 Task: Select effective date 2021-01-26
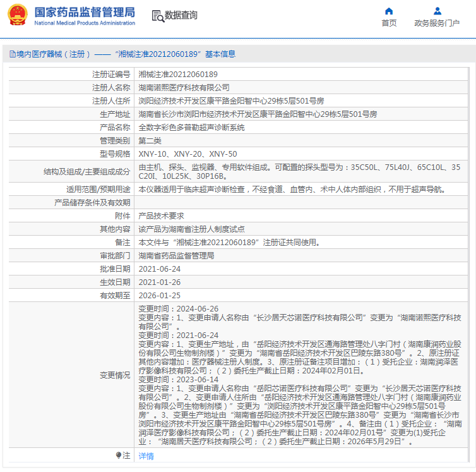(159, 282)
